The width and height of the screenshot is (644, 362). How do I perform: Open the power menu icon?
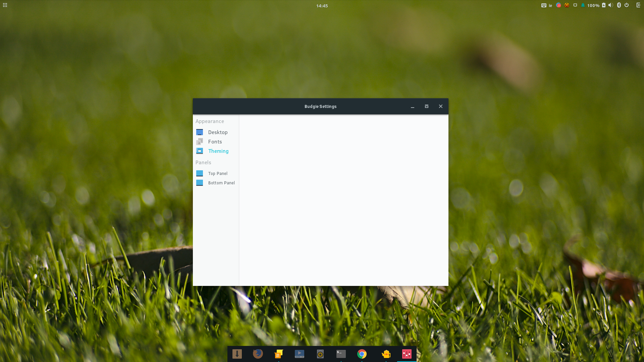point(627,5)
